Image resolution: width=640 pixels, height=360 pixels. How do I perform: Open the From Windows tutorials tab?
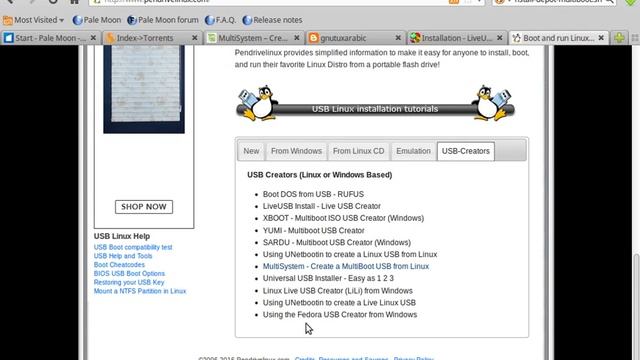(x=296, y=151)
